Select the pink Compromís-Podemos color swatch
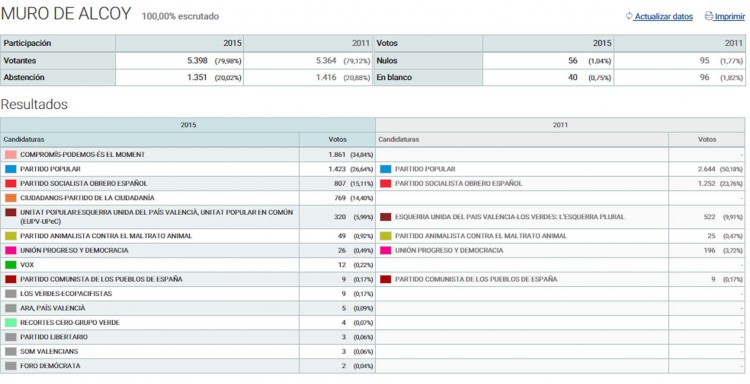This screenshot has height=384, width=750. point(11,154)
